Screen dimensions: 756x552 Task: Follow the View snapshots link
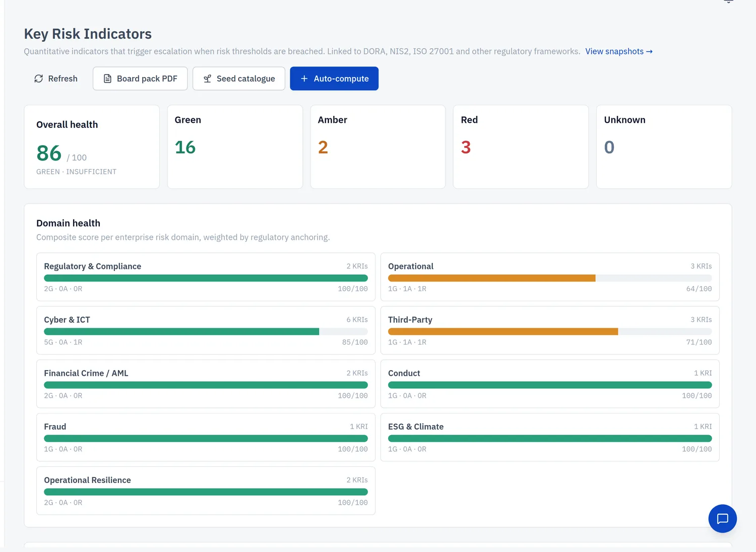619,51
